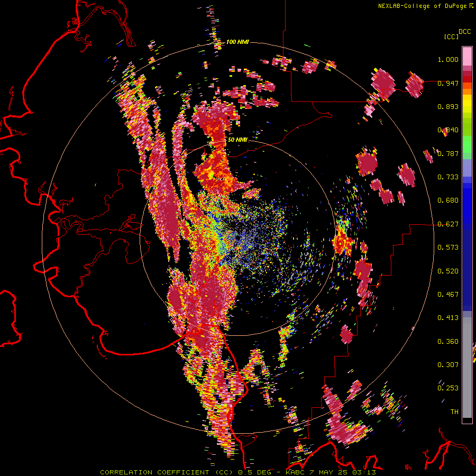Click the 1.000 value on the color scale
This screenshot has width=476, height=476.
point(448,59)
